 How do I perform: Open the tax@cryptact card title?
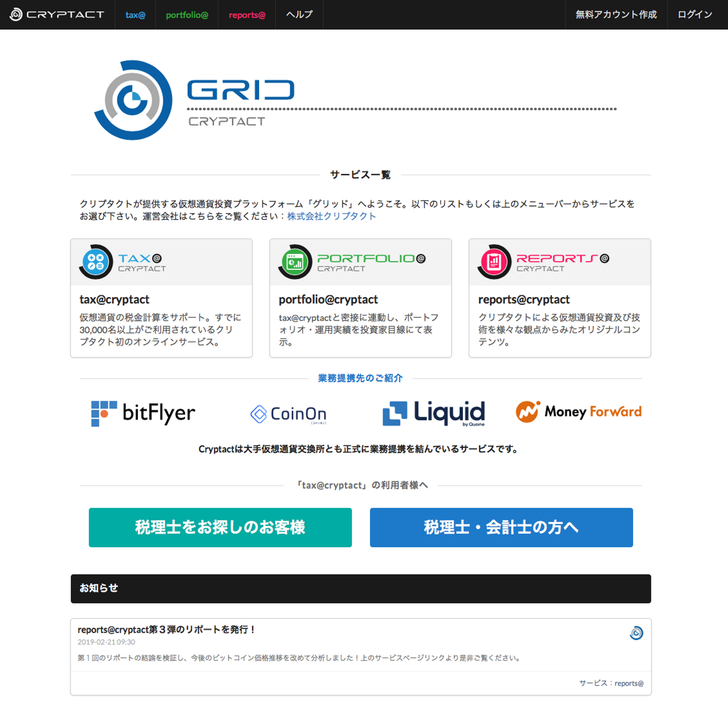point(115,299)
